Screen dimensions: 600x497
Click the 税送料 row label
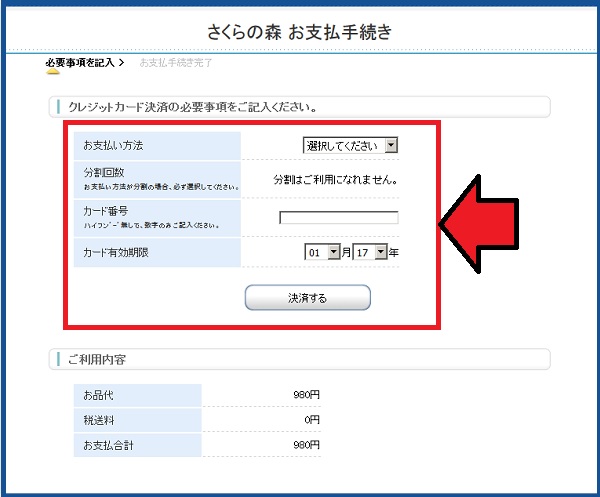coord(99,420)
